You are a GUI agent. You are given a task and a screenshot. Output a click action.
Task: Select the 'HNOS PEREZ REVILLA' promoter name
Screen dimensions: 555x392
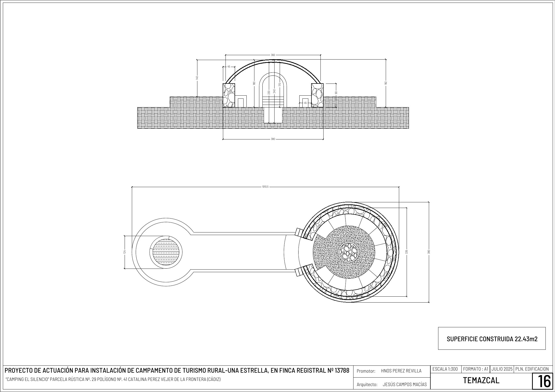401,371
